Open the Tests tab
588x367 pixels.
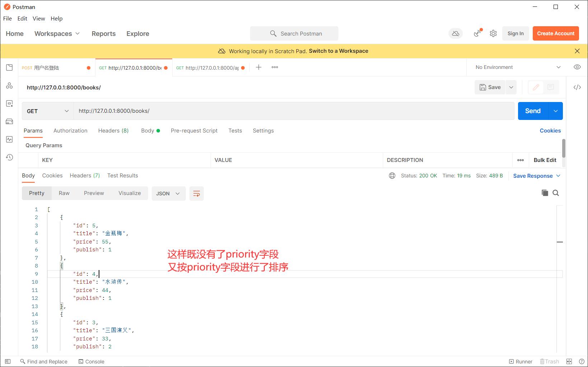coord(235,131)
